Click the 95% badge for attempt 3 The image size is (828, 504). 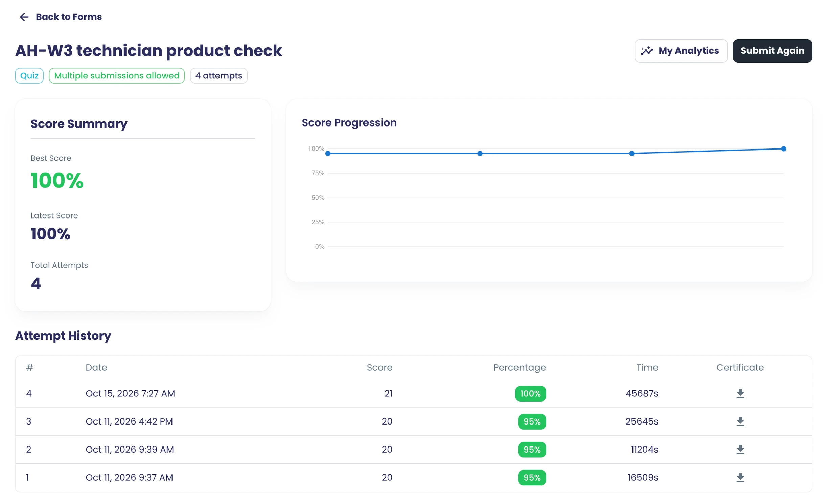pos(532,422)
